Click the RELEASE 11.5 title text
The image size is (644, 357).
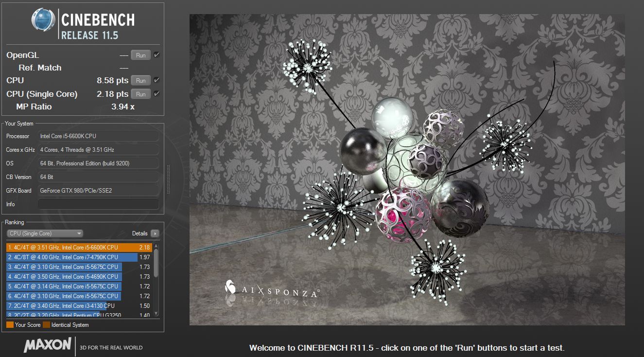point(89,35)
